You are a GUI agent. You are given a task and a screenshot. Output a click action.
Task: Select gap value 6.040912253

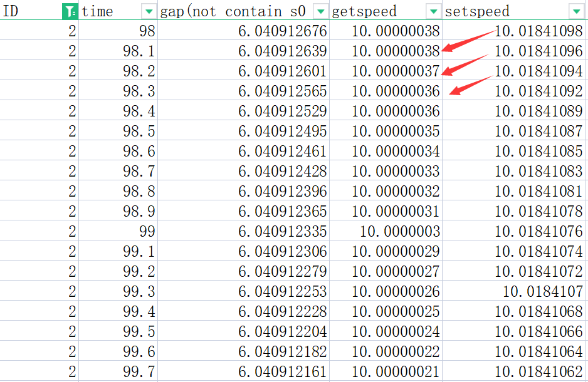click(243, 291)
